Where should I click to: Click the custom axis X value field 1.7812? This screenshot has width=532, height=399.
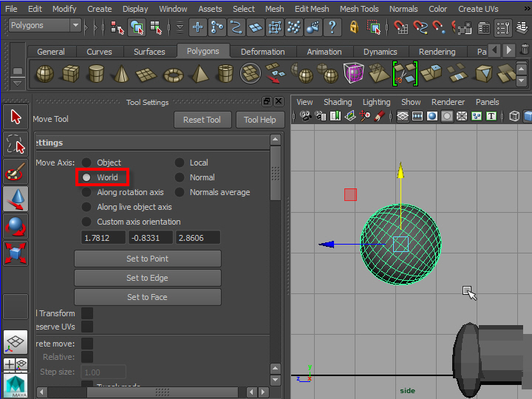[103, 237]
